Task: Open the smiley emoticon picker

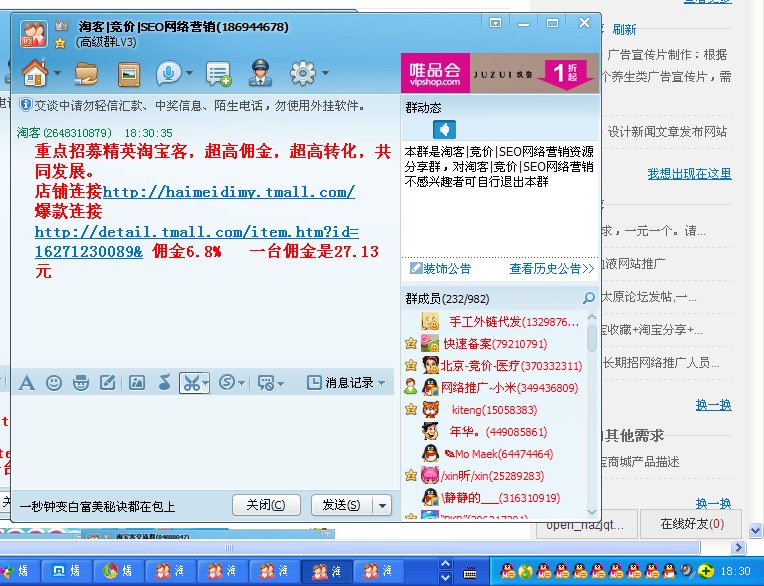Action: (54, 383)
